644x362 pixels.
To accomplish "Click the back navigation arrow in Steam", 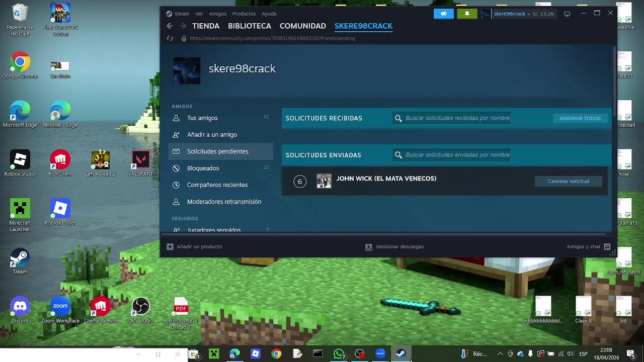I will coord(170,26).
